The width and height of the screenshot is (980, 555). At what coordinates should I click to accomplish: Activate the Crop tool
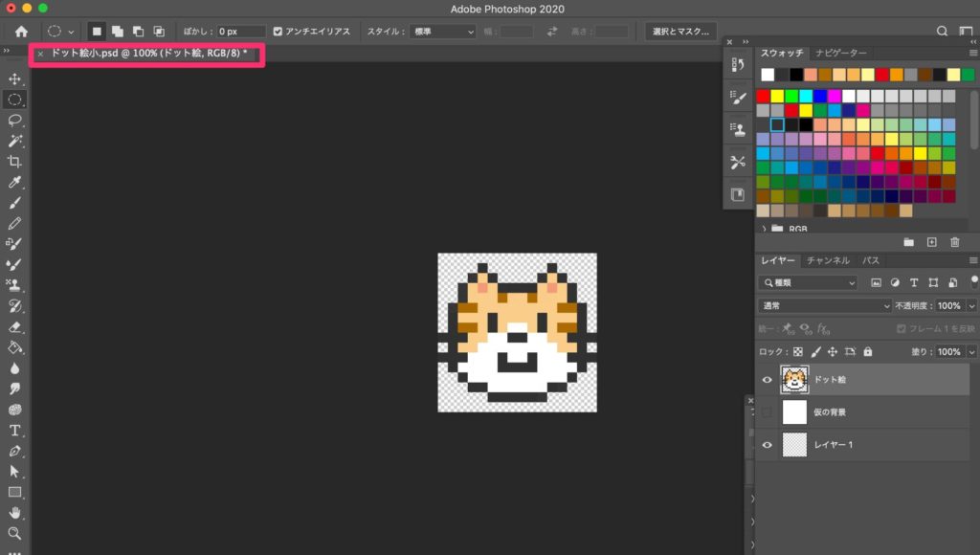tap(14, 162)
